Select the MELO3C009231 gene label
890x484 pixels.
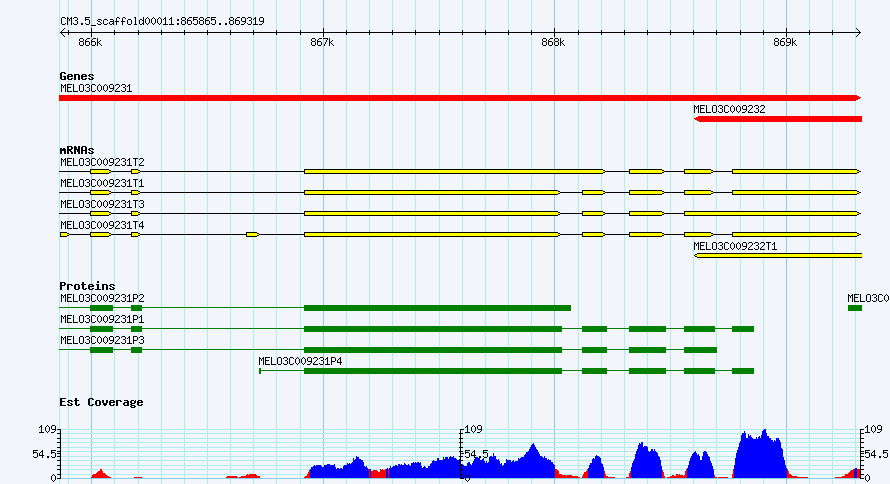96,89
